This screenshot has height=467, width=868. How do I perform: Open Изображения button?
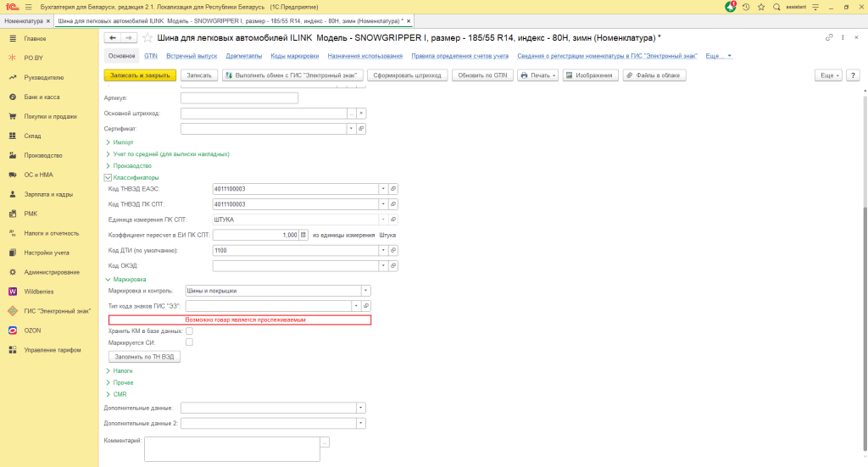tap(590, 75)
